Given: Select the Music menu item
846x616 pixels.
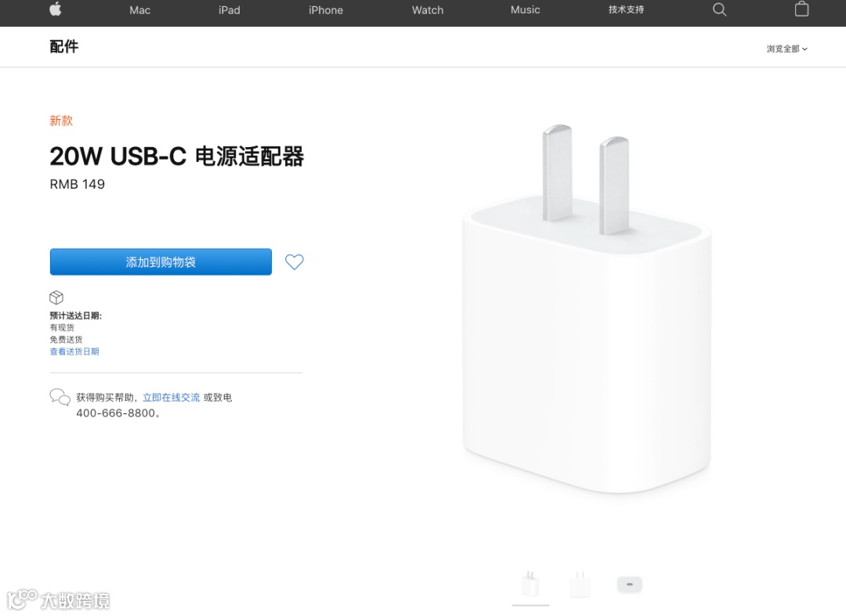Looking at the screenshot, I should pyautogui.click(x=526, y=9).
